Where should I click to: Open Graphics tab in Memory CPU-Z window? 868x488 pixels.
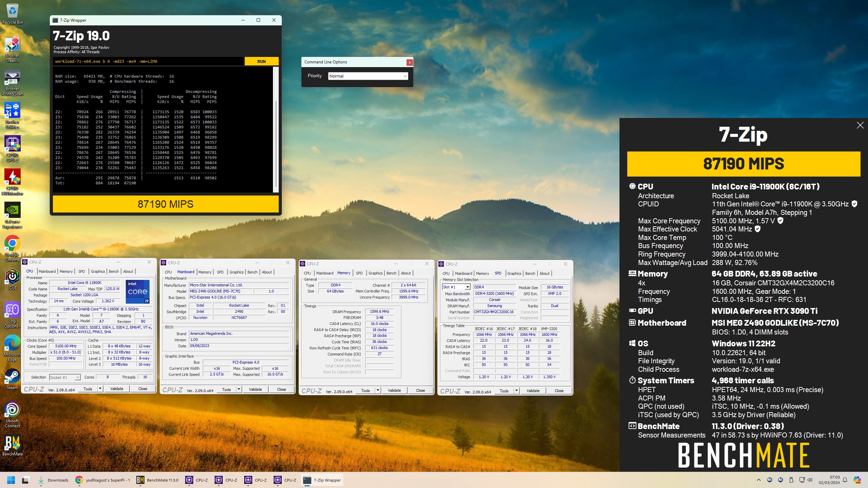375,273
